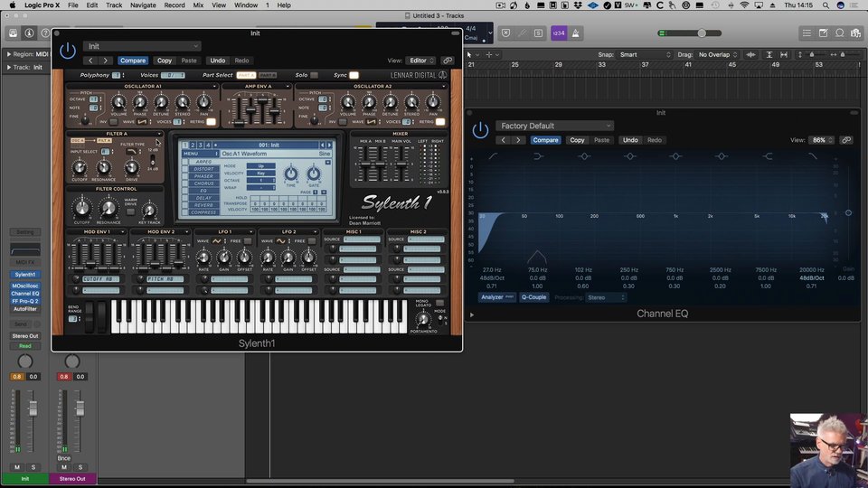The height and width of the screenshot is (488, 868).
Task: Click the link icon in Channel EQ header
Action: (x=846, y=140)
